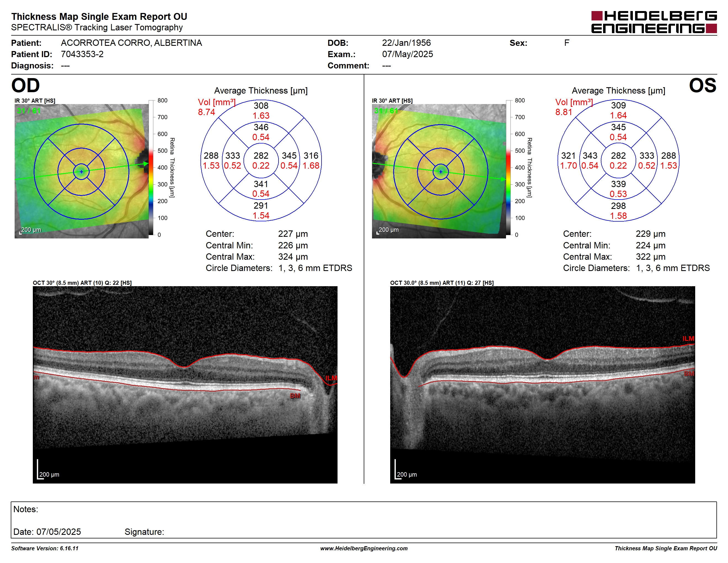Image resolution: width=728 pixels, height=563 pixels.
Task: Open the OS OCT B-scan image
Action: click(x=542, y=384)
